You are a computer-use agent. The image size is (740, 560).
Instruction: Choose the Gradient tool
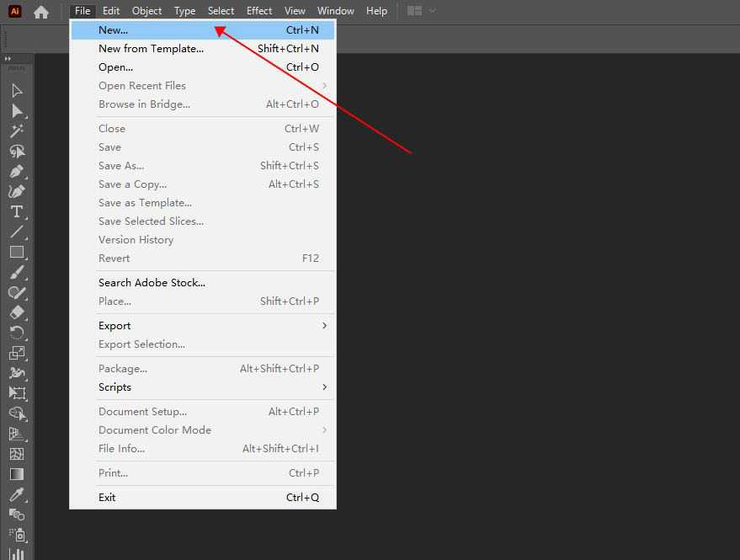[17, 474]
